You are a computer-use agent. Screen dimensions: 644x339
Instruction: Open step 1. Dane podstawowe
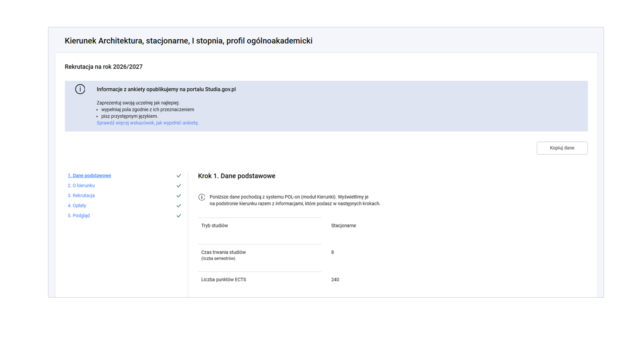tap(89, 176)
